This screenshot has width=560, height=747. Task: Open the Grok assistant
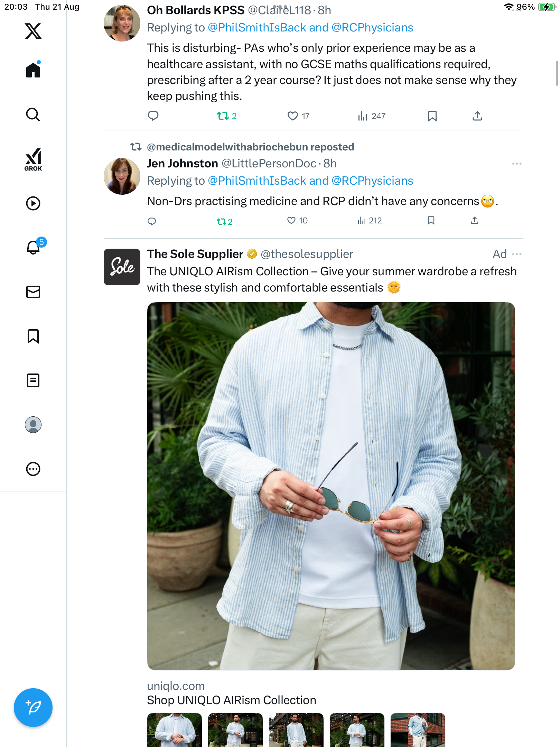click(x=33, y=159)
